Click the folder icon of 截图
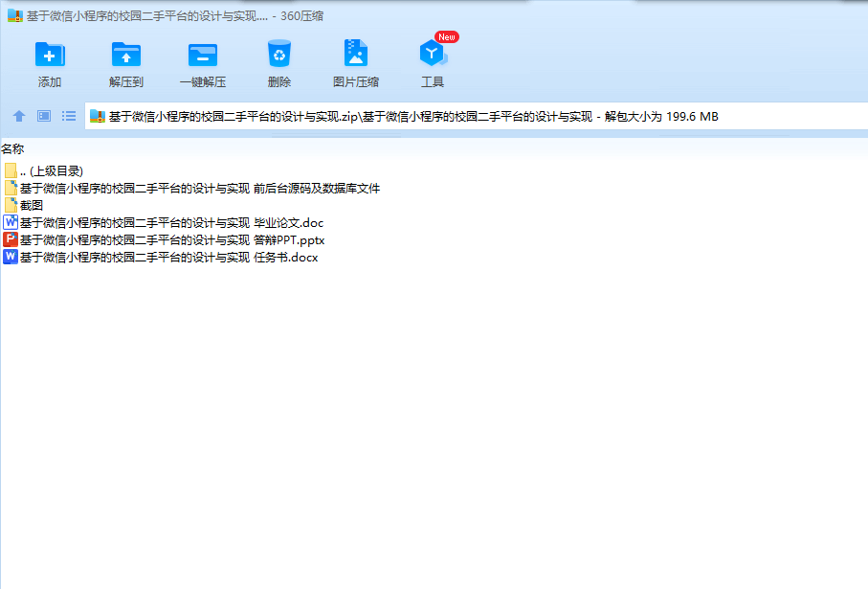 click(x=11, y=205)
